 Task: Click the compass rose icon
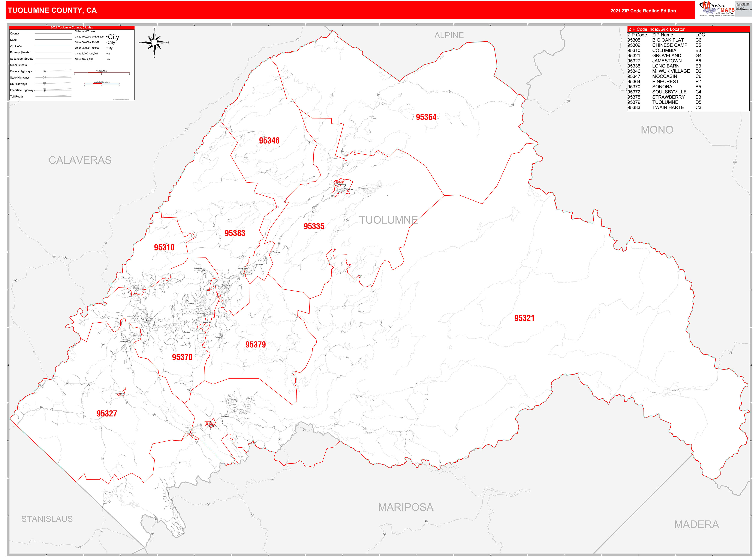[154, 42]
